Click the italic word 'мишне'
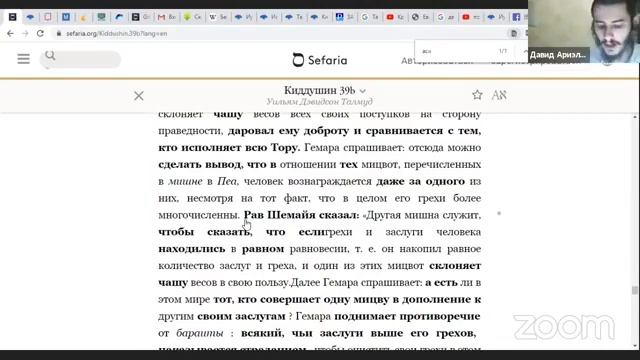640x360 pixels. click(x=185, y=181)
